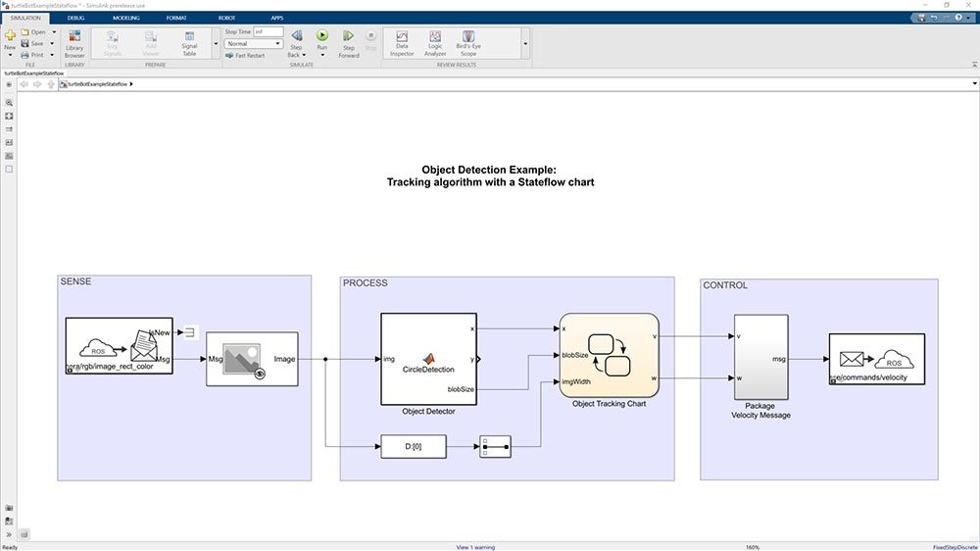Expand the palette with double chevron
This screenshot has width=980, height=551.
[x=9, y=534]
